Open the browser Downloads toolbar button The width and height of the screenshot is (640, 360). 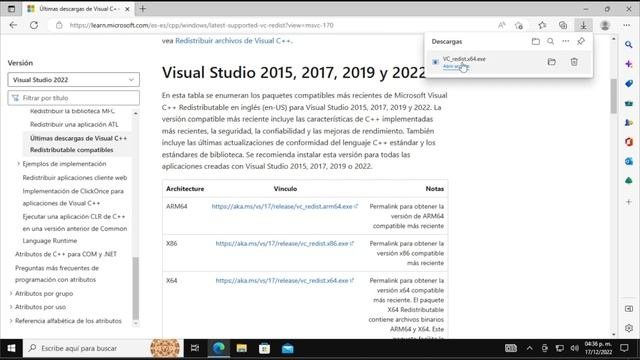click(583, 25)
